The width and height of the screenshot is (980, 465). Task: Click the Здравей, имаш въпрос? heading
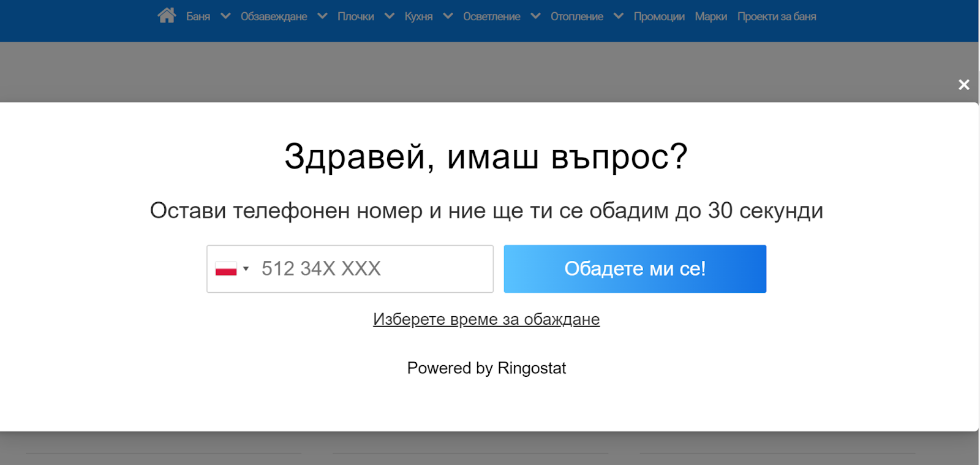point(486,157)
